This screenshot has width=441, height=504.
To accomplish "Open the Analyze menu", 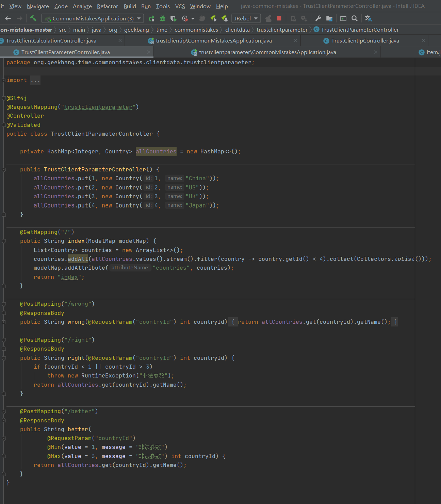I will tap(82, 6).
